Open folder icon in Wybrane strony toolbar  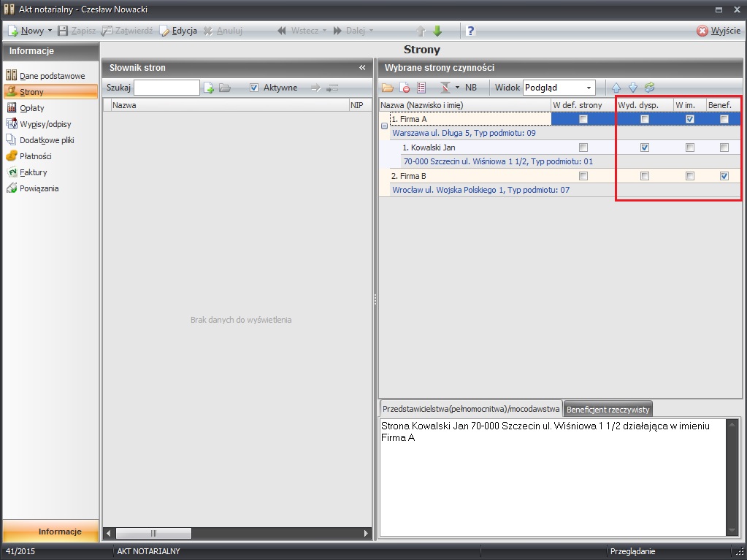pyautogui.click(x=387, y=88)
